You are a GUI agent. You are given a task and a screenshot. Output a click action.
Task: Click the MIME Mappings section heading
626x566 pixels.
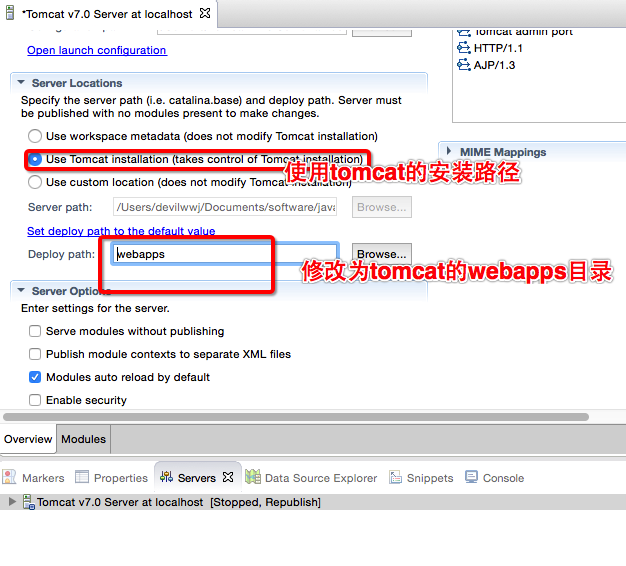(503, 152)
